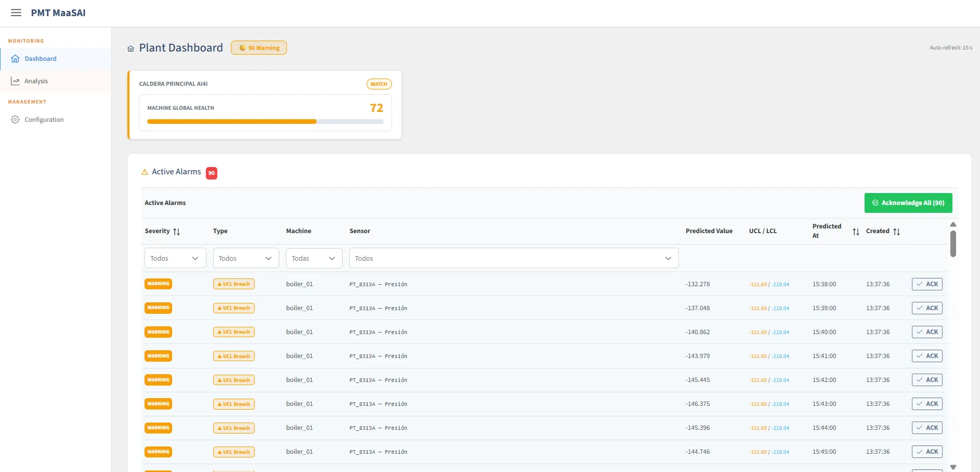
Task: Click the Sensor column header
Action: pos(360,231)
